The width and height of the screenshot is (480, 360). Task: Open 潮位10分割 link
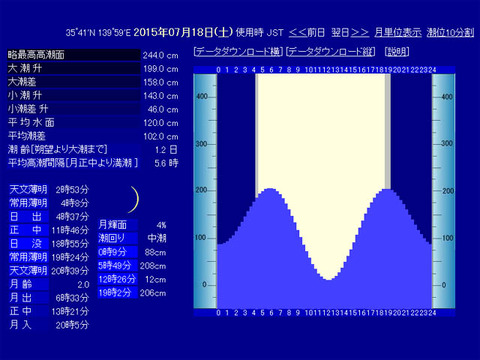[450, 32]
